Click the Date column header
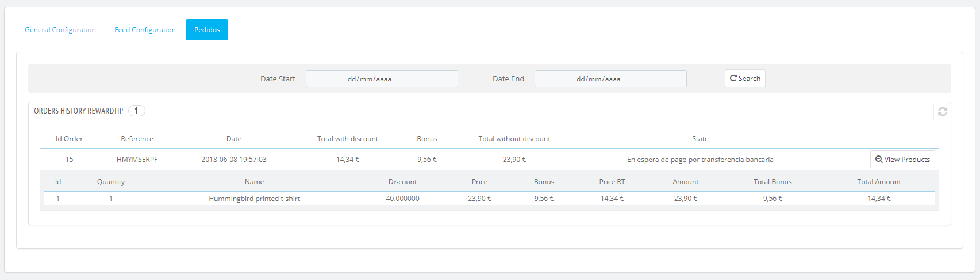 click(x=234, y=139)
